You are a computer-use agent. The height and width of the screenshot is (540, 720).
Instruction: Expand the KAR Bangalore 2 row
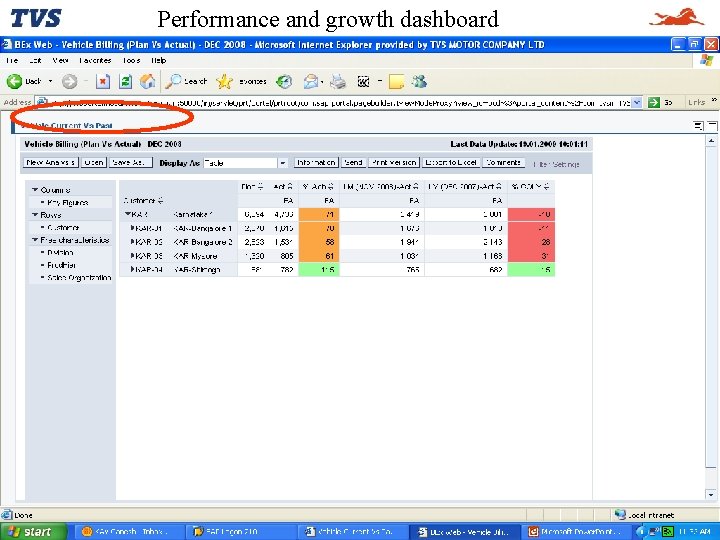pos(133,242)
